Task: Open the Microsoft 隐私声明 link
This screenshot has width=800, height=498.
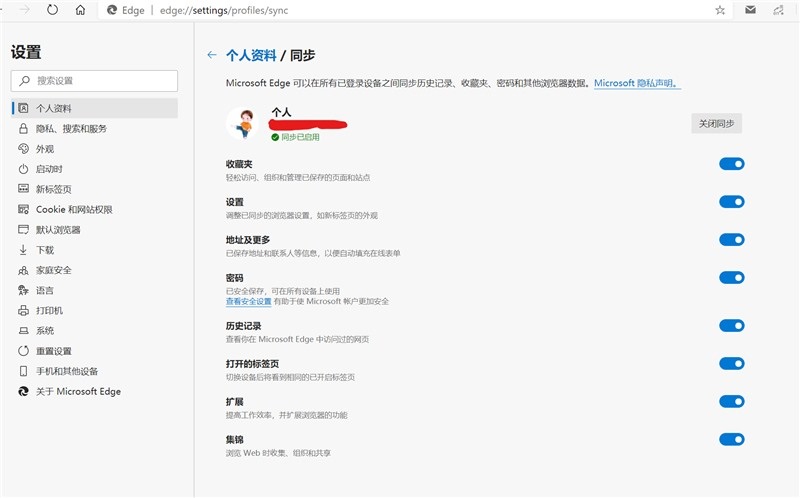Action: [x=637, y=83]
